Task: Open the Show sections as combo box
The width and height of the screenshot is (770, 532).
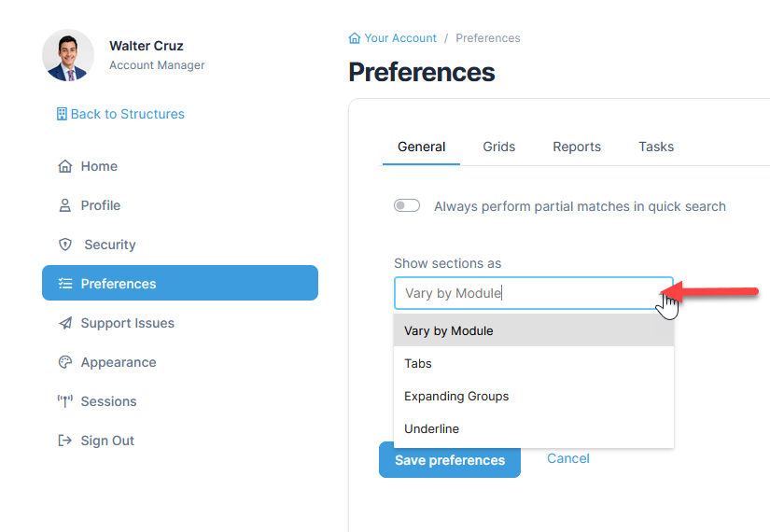Action: click(x=533, y=293)
